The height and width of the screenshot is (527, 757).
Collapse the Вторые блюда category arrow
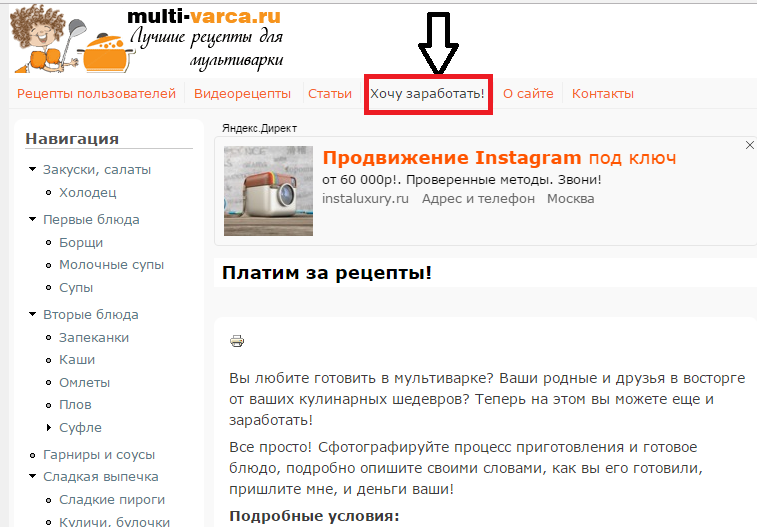point(32,314)
